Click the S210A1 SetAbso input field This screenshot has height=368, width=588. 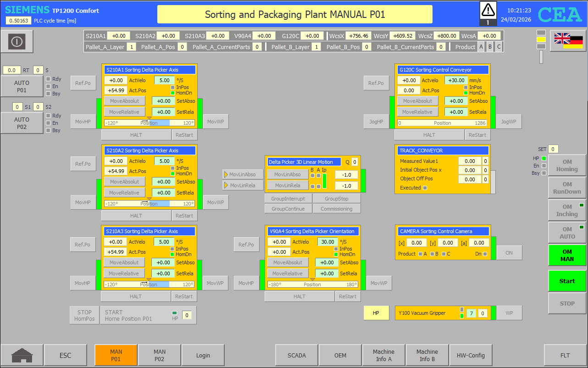(x=164, y=101)
